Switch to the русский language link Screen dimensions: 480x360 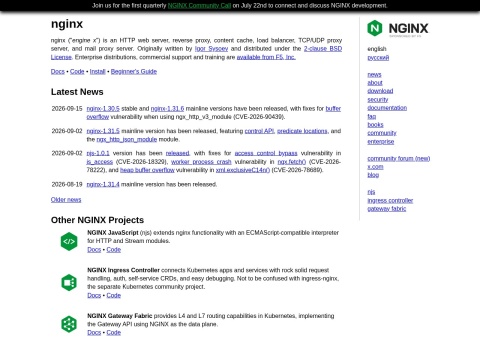tap(378, 58)
